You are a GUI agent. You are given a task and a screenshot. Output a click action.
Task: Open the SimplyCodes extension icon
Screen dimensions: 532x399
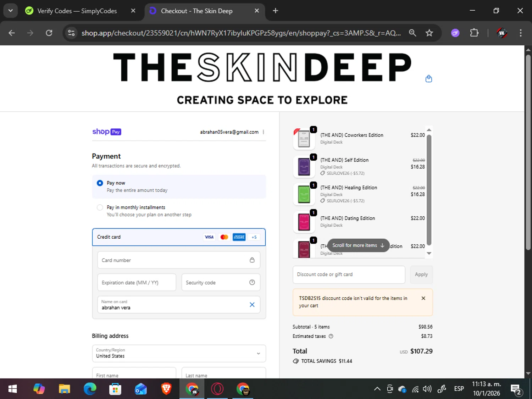tap(455, 33)
